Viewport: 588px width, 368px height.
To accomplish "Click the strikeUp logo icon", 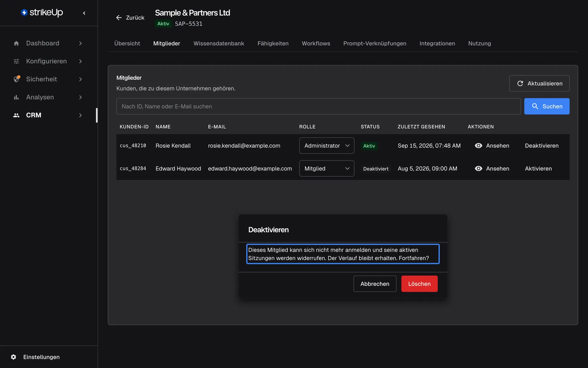I will (x=24, y=12).
